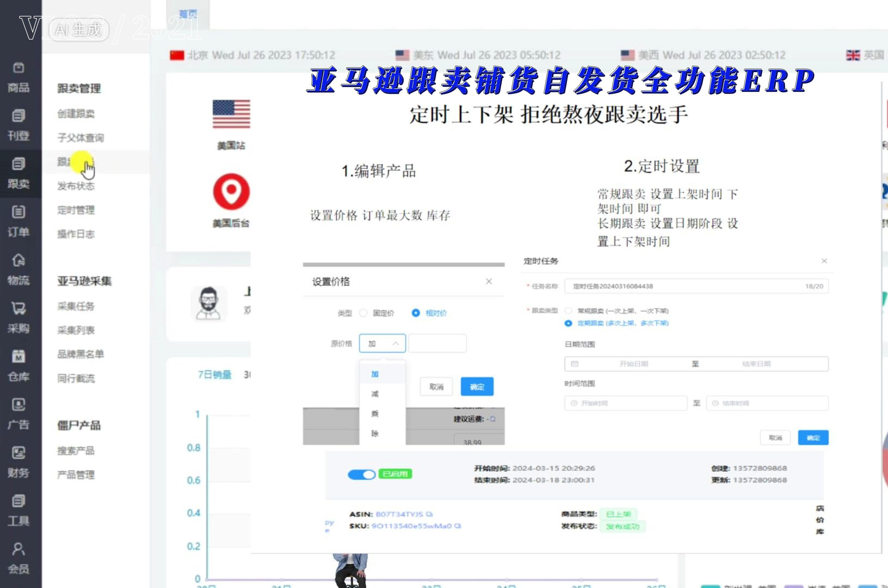The width and height of the screenshot is (888, 588).
Task: Focus the 任务名称 input field
Action: point(697,286)
